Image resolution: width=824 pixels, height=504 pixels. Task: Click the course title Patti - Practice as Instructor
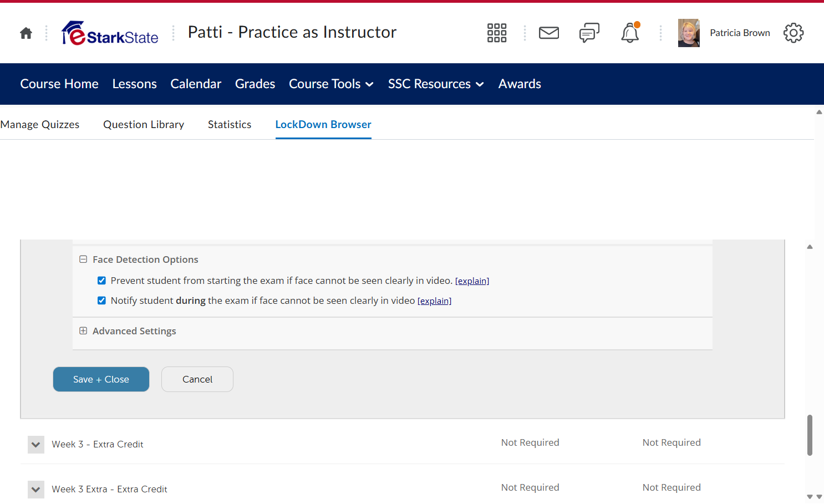click(x=292, y=32)
